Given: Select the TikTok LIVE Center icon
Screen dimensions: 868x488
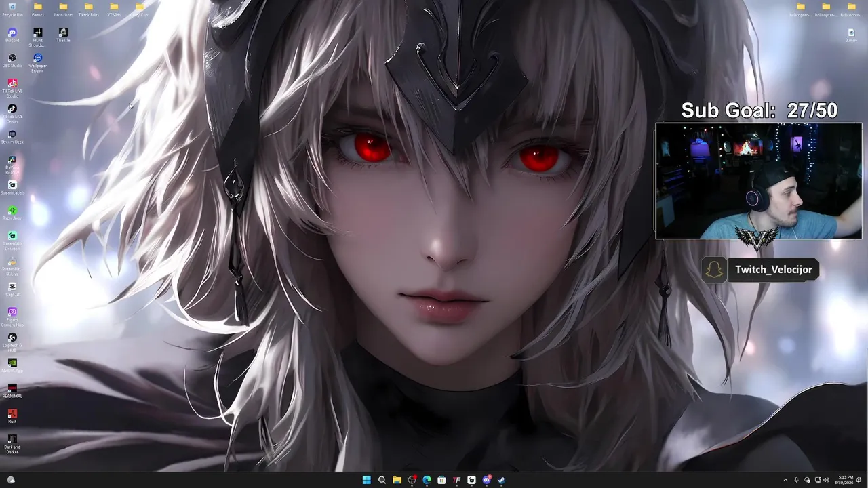Looking at the screenshot, I should (x=12, y=114).
